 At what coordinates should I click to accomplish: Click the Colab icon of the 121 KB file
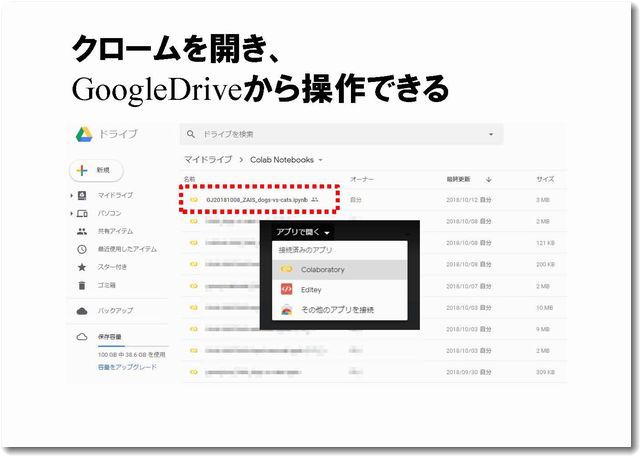194,242
